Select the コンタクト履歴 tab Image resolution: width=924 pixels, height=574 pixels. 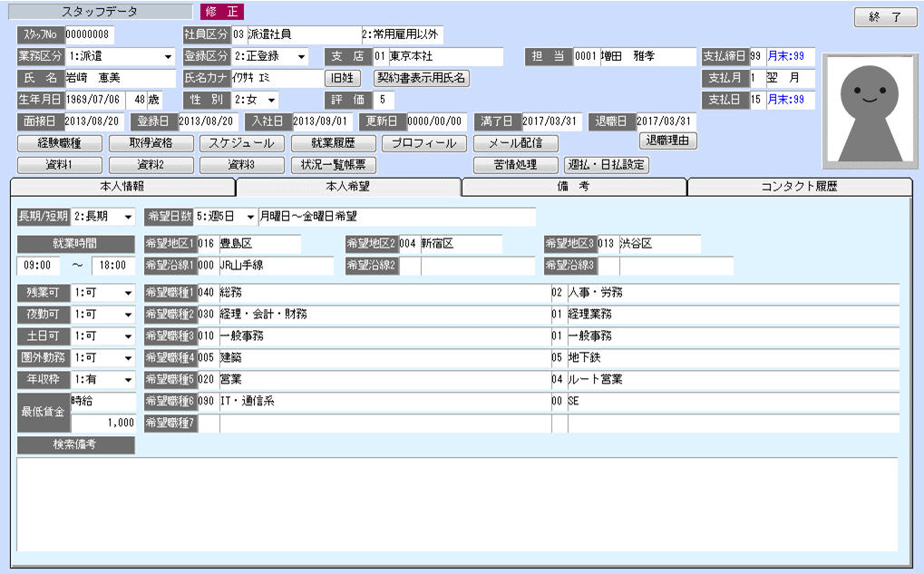[799, 187]
